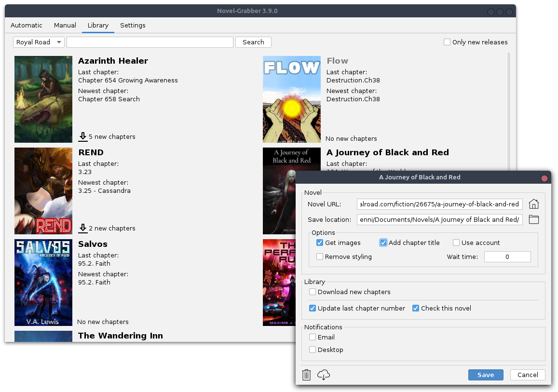Click the Salvos novel title
The image size is (558, 392).
click(93, 244)
